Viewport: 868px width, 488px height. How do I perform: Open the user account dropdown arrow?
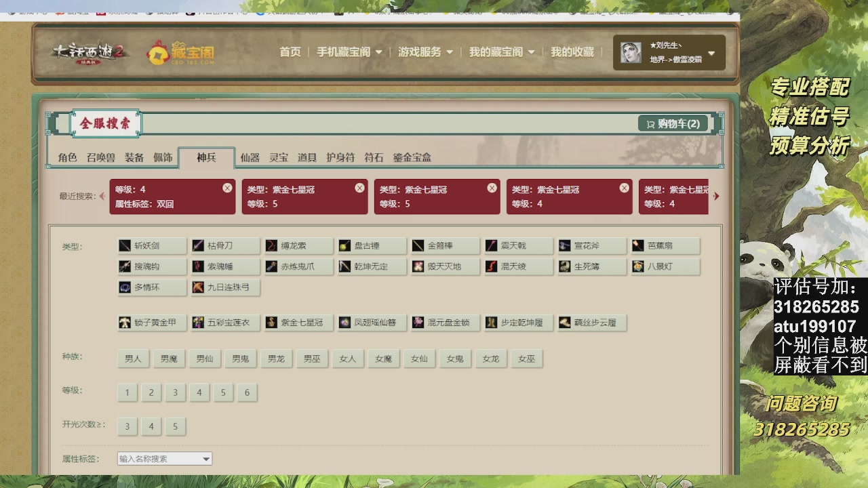pyautogui.click(x=711, y=53)
